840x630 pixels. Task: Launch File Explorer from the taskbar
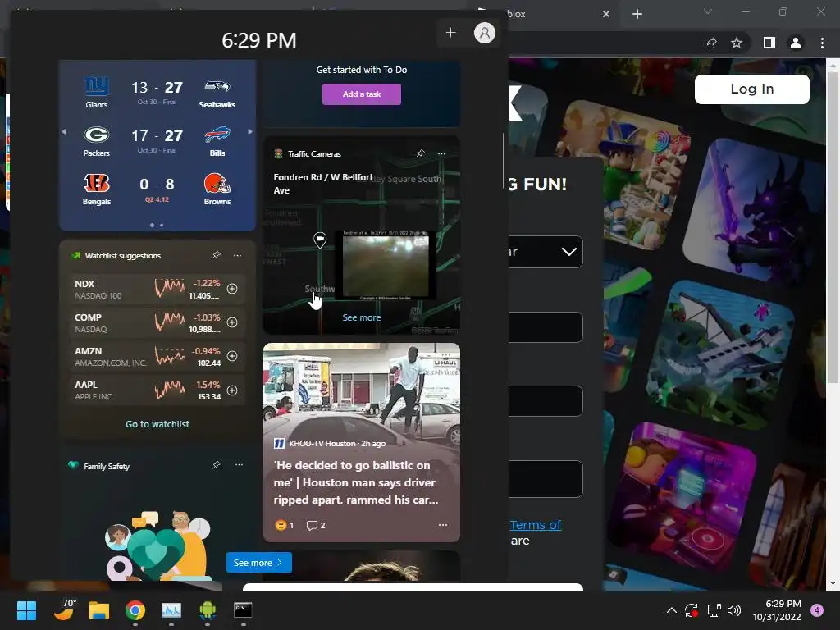pyautogui.click(x=99, y=610)
